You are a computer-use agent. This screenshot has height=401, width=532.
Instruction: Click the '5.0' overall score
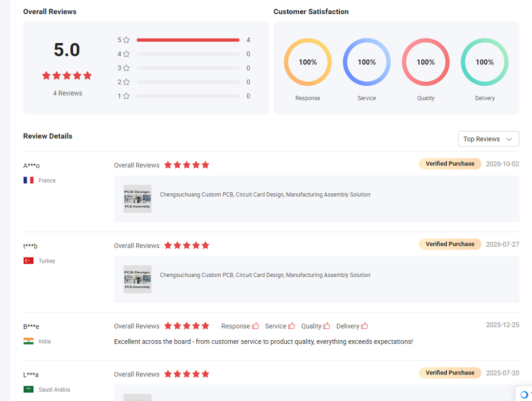[x=67, y=50]
